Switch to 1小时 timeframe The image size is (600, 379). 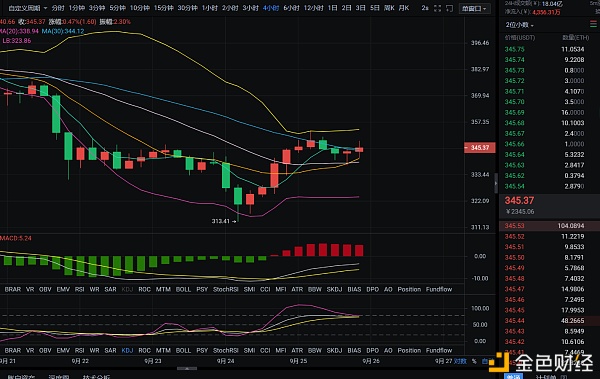[210, 8]
